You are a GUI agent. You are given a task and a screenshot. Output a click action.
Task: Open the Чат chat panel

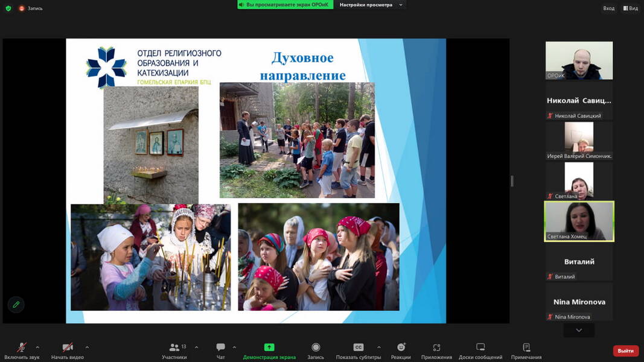tap(221, 351)
